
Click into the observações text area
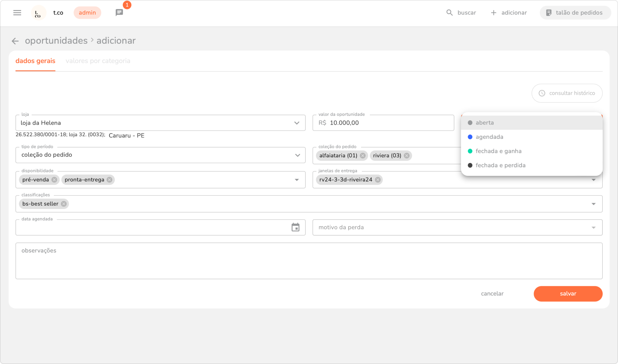click(309, 261)
